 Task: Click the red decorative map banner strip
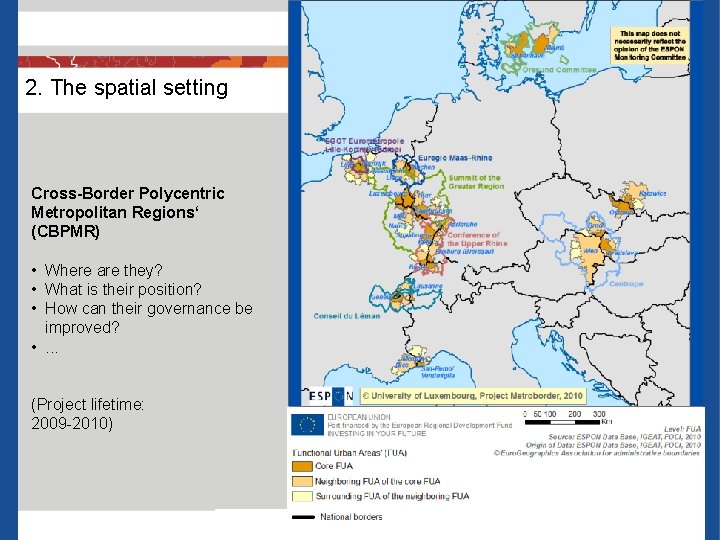point(153,62)
